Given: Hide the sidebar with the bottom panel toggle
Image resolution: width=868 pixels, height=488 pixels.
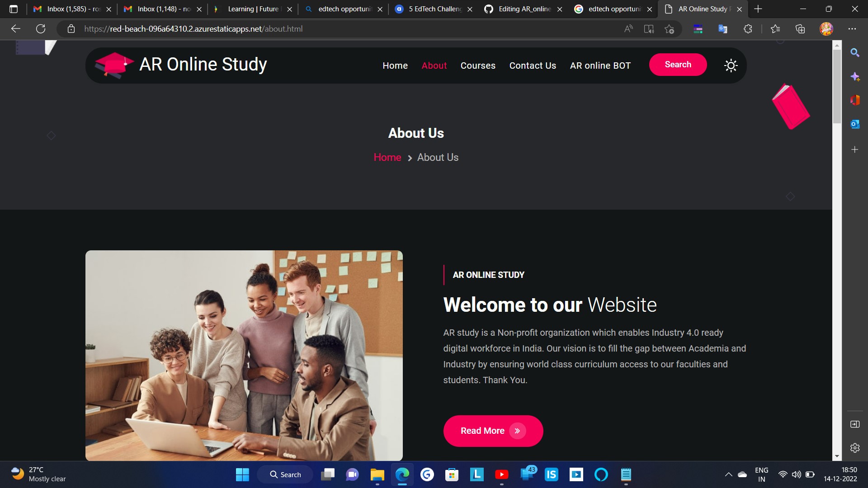Looking at the screenshot, I should pos(854,424).
